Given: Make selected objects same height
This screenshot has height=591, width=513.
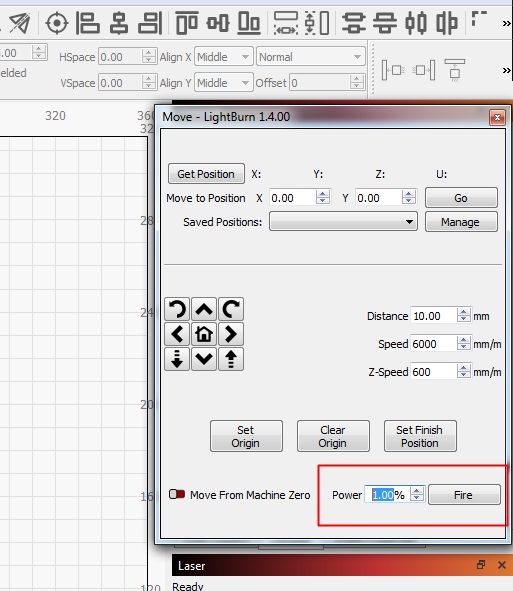Looking at the screenshot, I should (317, 23).
